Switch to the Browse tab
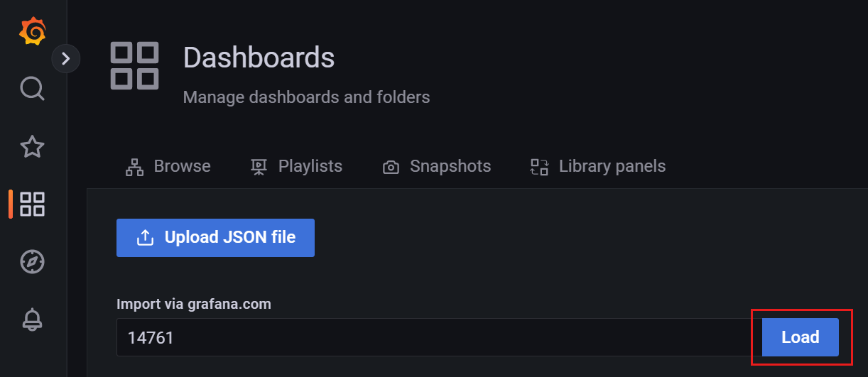This screenshot has width=868, height=377. 168,166
